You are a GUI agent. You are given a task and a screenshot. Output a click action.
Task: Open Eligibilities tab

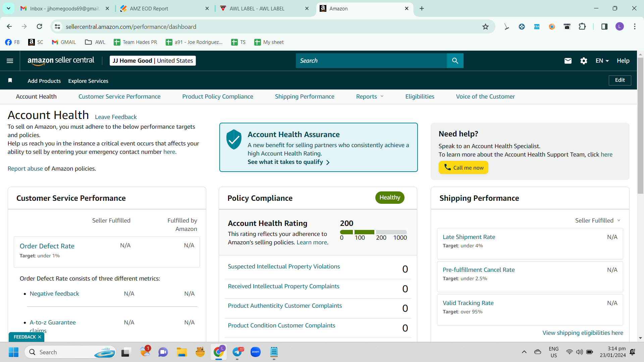coord(420,97)
